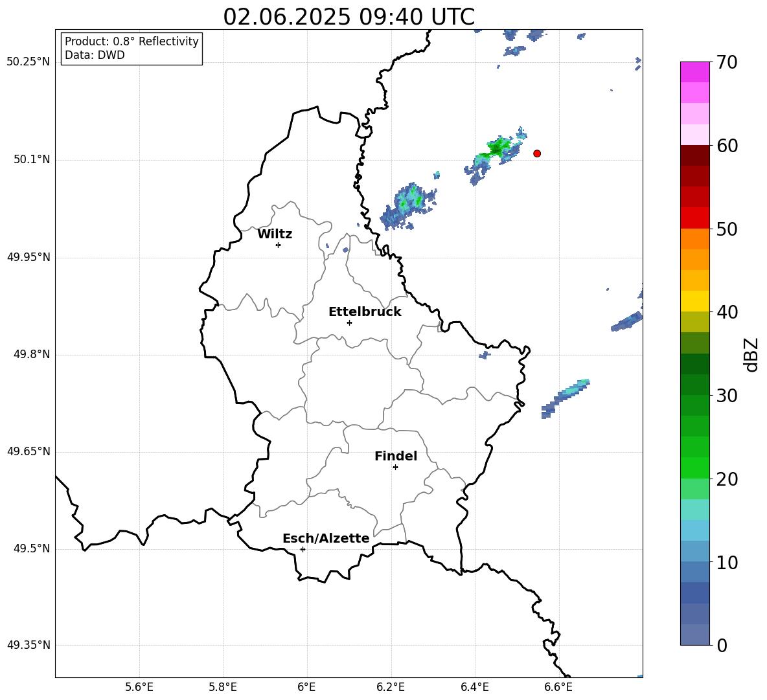Click the 40 value on the colorbar
767x700 pixels.
727,312
